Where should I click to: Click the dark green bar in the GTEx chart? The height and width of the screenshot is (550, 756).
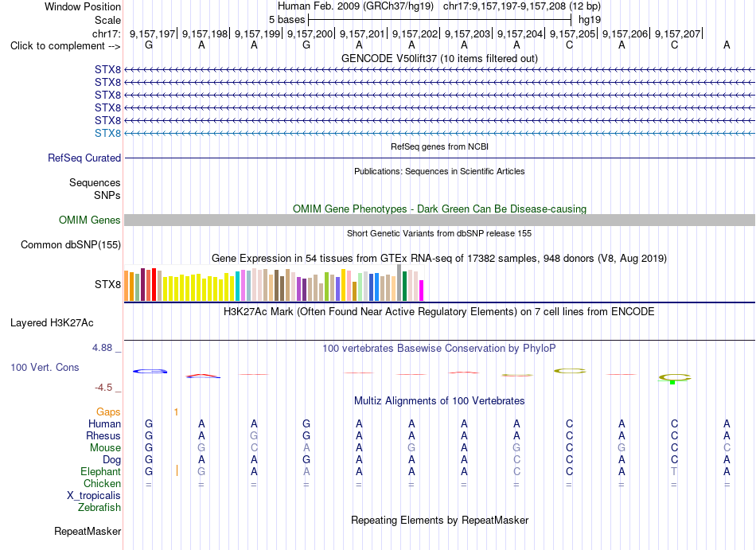tap(404, 287)
